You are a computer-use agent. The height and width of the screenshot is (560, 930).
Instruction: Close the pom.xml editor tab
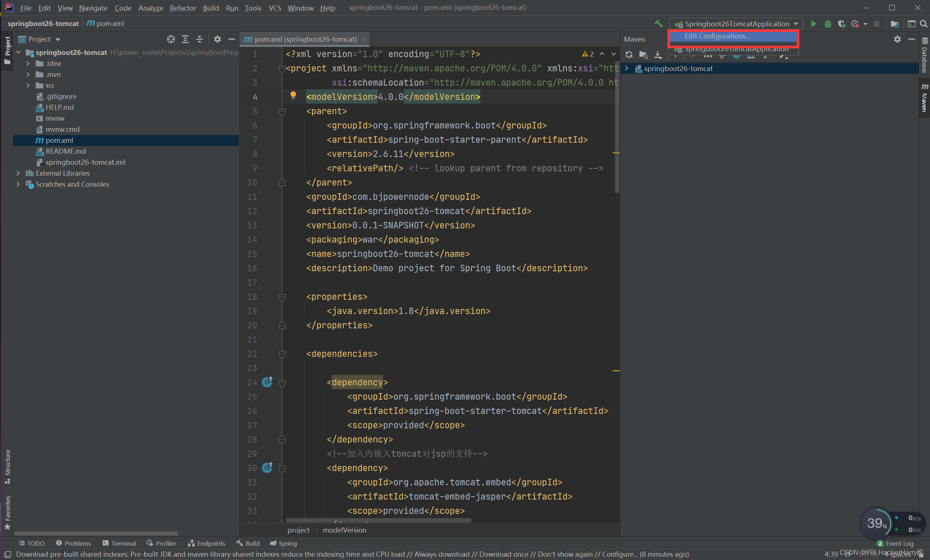point(363,39)
